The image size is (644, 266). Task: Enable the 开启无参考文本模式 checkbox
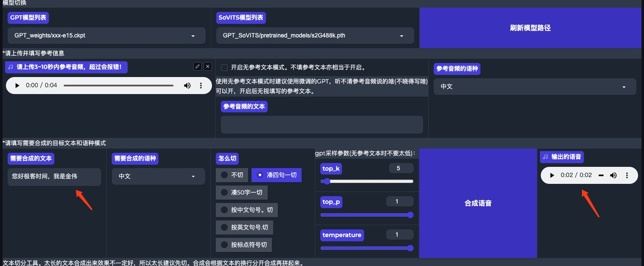click(x=224, y=68)
